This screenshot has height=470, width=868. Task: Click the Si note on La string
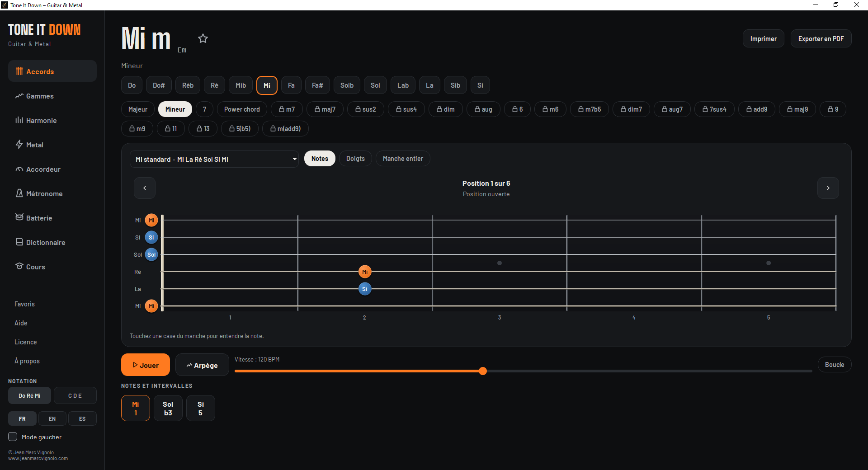[x=365, y=289]
